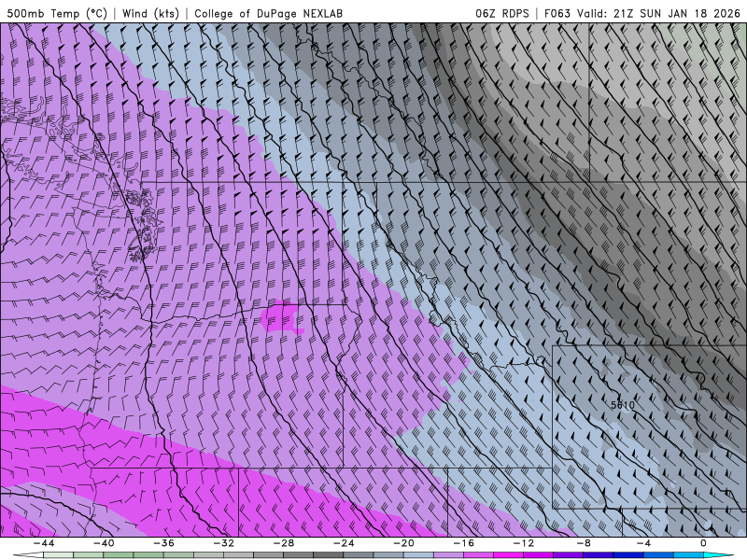Click the -4 colorbar tick label
Screen dimensions: 747x560
tap(643, 543)
